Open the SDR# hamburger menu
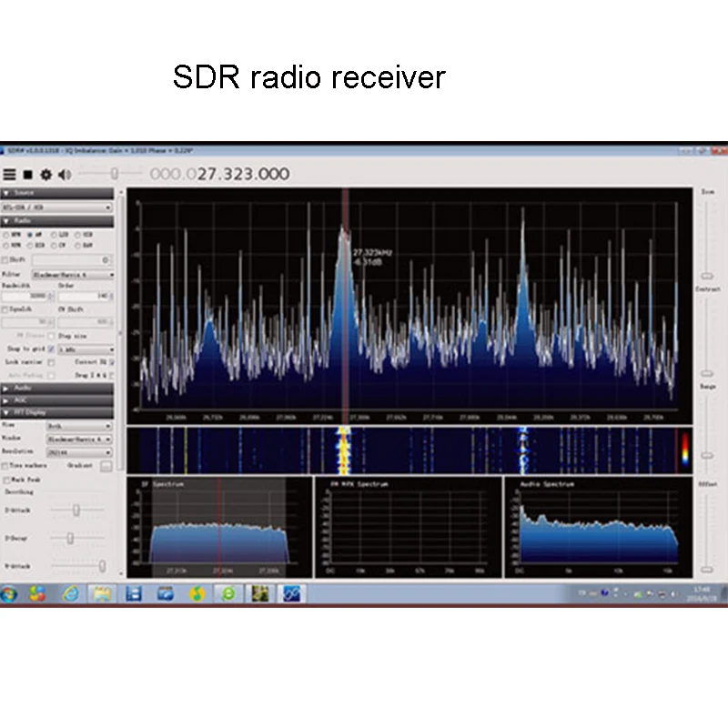The width and height of the screenshot is (728, 728). pos(8,175)
